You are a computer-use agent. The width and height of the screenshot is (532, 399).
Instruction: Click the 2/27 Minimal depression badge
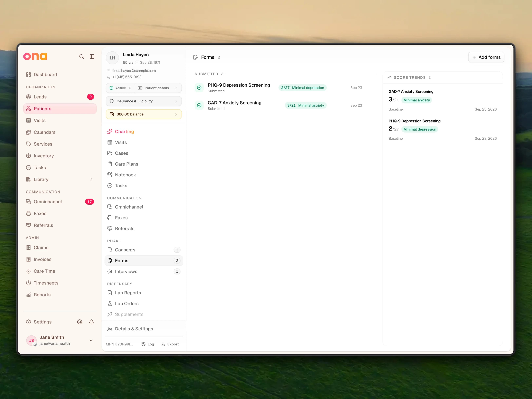point(303,88)
